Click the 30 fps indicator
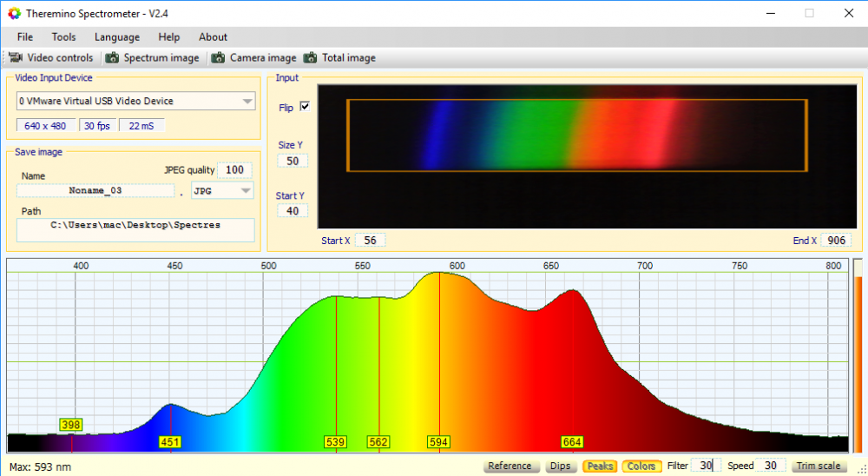 tap(97, 126)
